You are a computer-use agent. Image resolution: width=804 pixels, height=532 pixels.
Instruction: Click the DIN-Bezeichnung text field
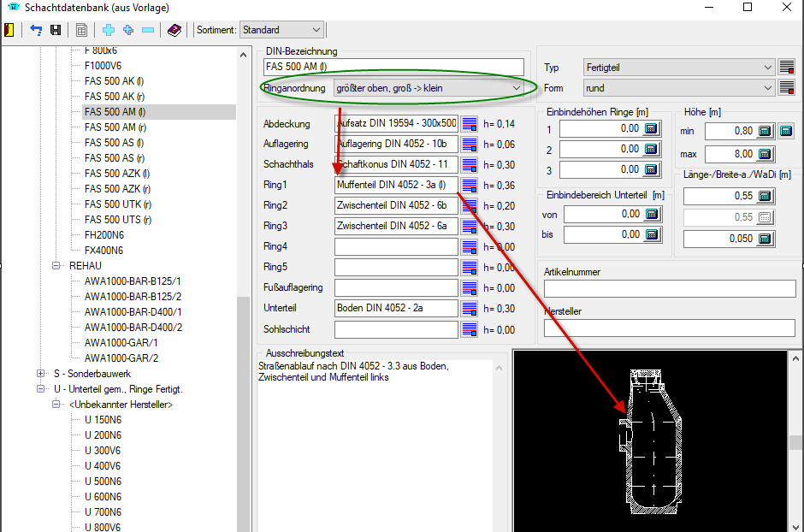point(393,67)
